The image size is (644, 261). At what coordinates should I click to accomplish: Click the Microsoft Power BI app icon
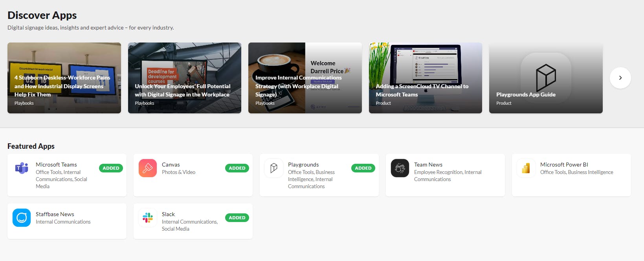[526, 168]
